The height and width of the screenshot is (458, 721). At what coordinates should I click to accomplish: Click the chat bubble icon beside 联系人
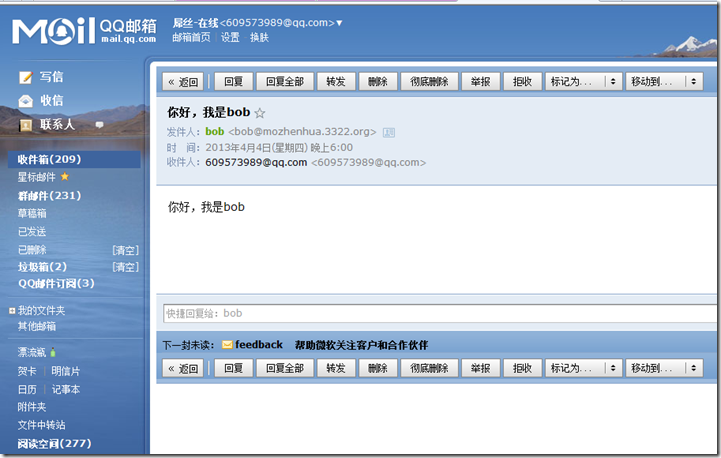[99, 125]
